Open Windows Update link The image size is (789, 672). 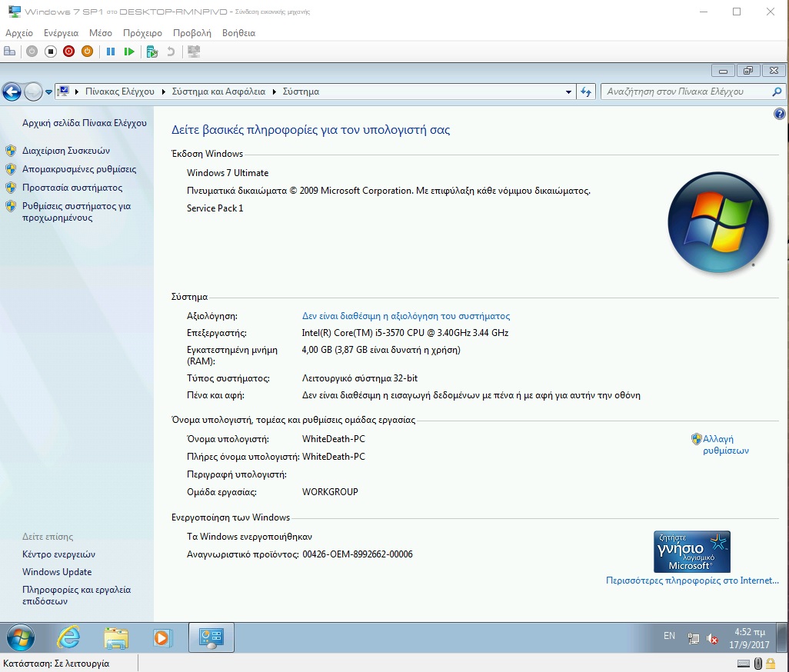coord(57,572)
